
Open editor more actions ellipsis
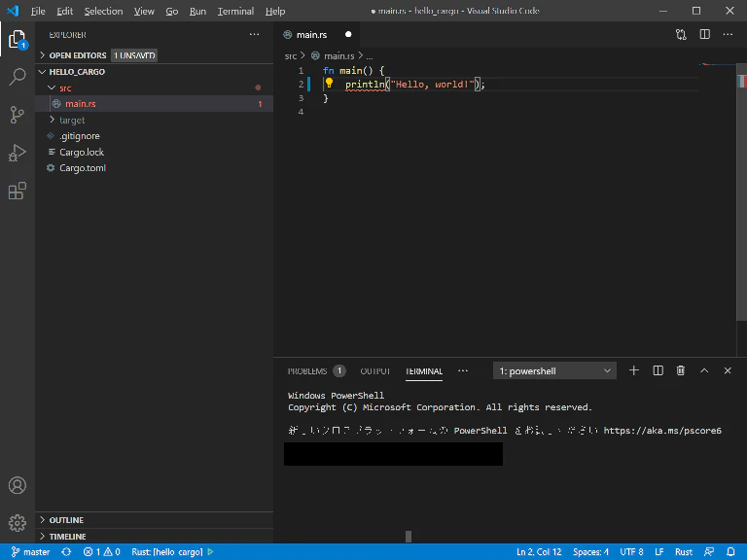728,34
